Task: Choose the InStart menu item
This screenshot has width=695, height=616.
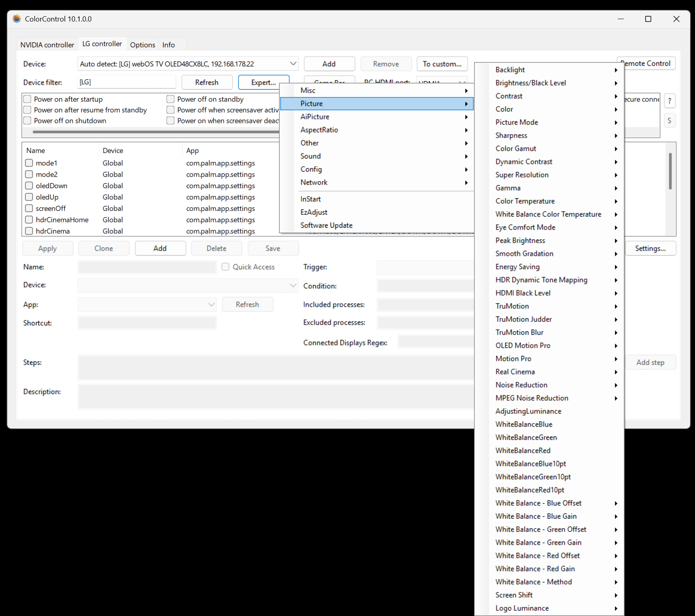Action: (x=377, y=199)
